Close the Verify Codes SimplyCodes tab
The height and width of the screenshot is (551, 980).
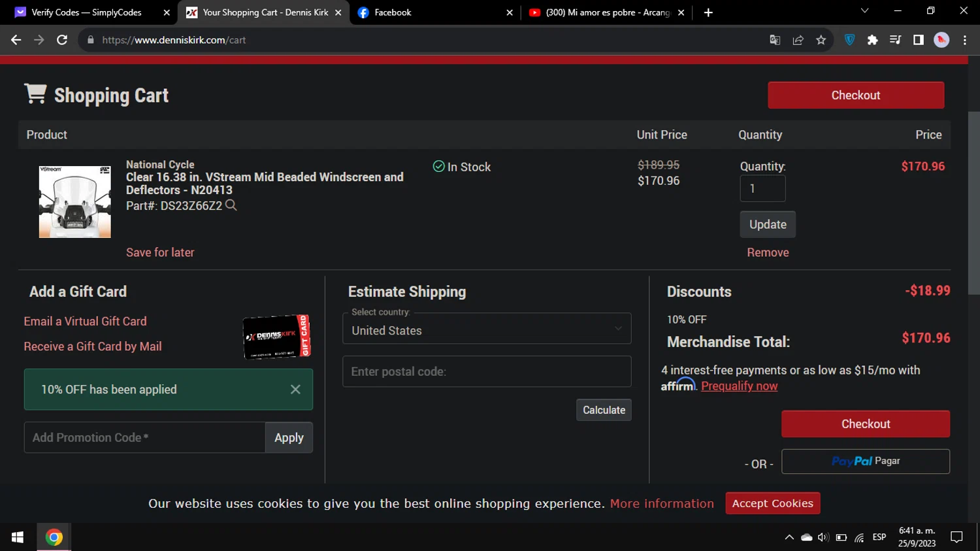point(167,12)
